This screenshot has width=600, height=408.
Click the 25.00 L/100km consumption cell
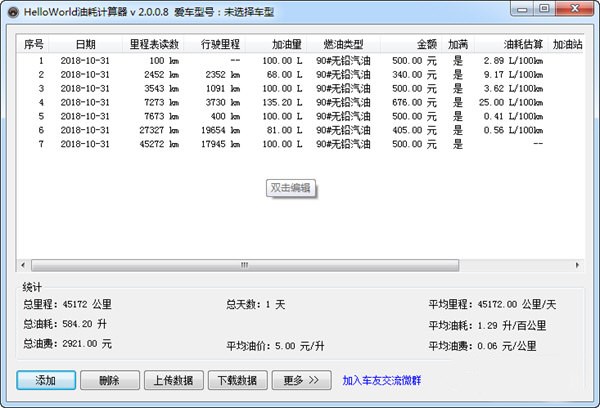tap(511, 102)
